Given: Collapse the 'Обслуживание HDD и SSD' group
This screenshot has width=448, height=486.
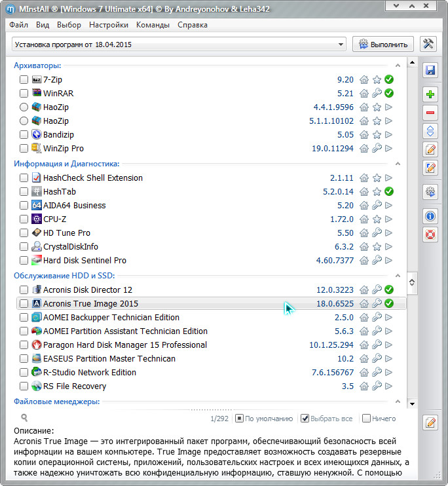Looking at the screenshot, I should (x=398, y=276).
